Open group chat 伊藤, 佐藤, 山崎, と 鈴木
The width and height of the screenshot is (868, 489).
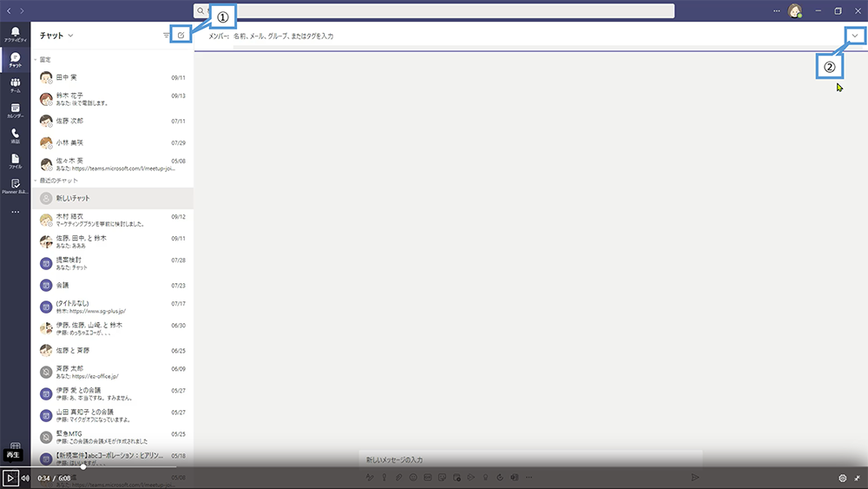[x=112, y=328]
